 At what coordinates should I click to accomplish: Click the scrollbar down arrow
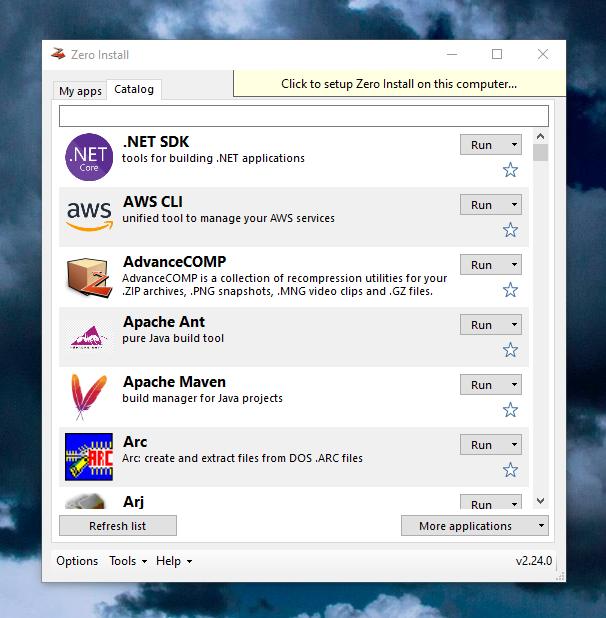[541, 501]
